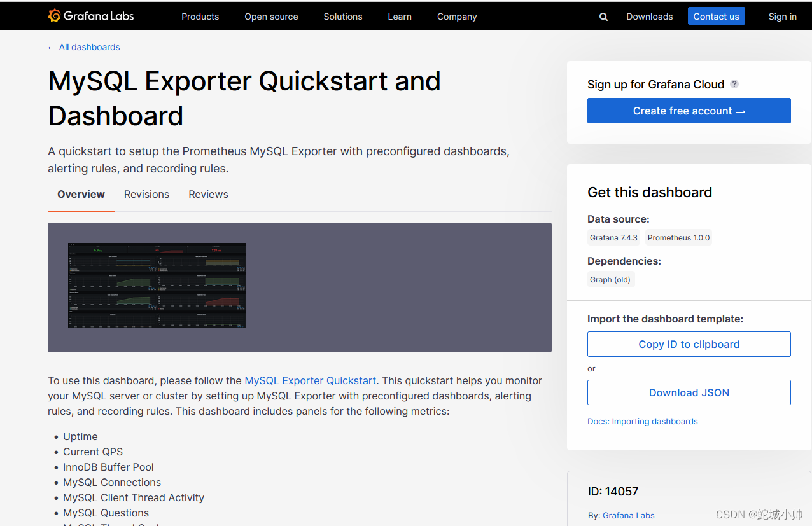
Task: Click the help question mark icon
Action: 734,84
